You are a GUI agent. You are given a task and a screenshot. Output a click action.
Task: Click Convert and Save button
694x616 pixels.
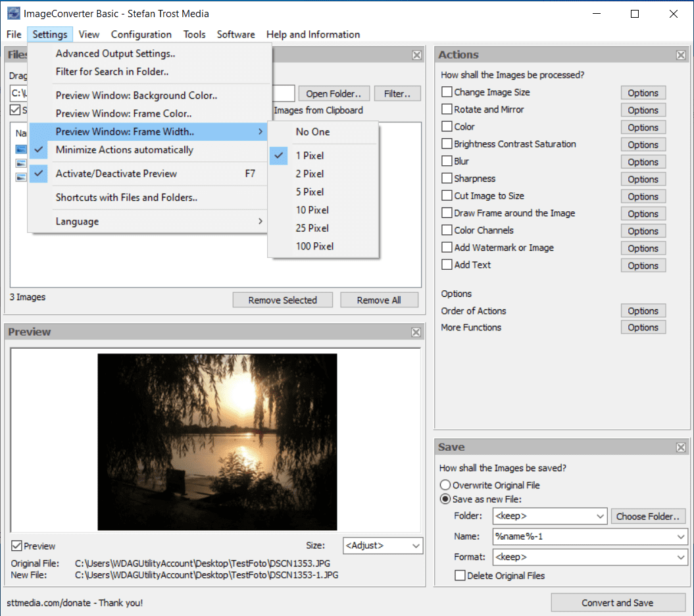(x=618, y=603)
